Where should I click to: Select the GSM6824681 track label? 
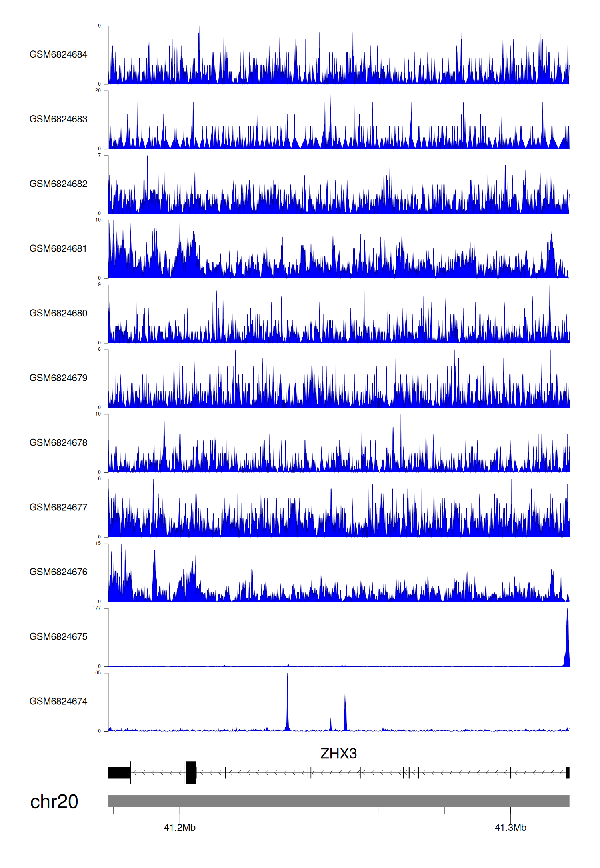(x=58, y=248)
